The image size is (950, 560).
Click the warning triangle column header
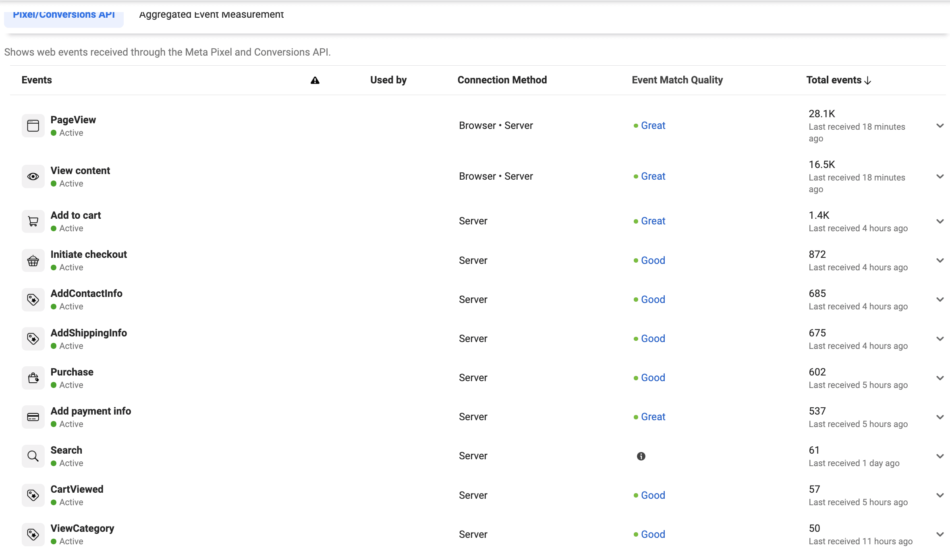[x=315, y=81]
